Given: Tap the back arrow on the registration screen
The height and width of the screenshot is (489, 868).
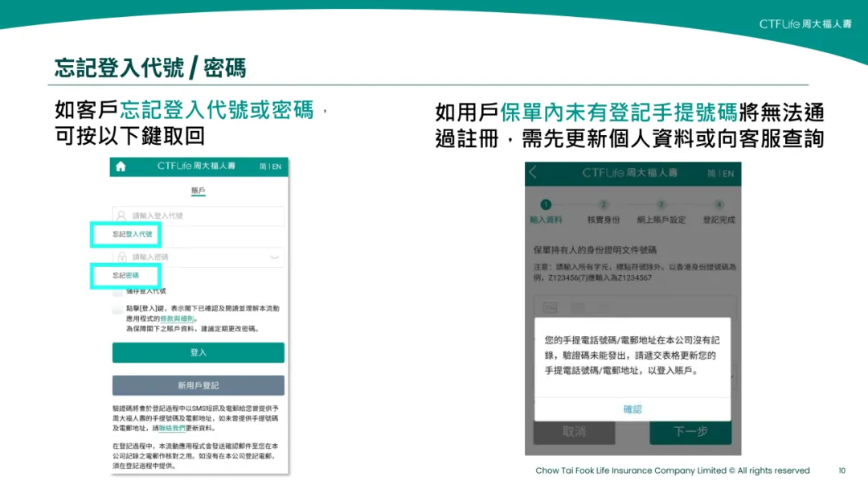Looking at the screenshot, I should click(531, 171).
